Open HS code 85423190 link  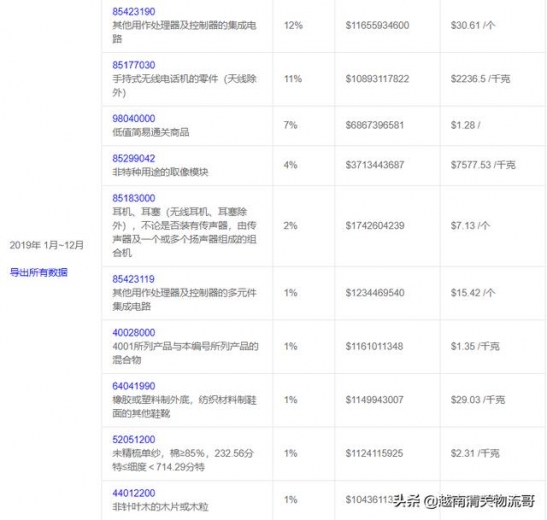pos(134,12)
